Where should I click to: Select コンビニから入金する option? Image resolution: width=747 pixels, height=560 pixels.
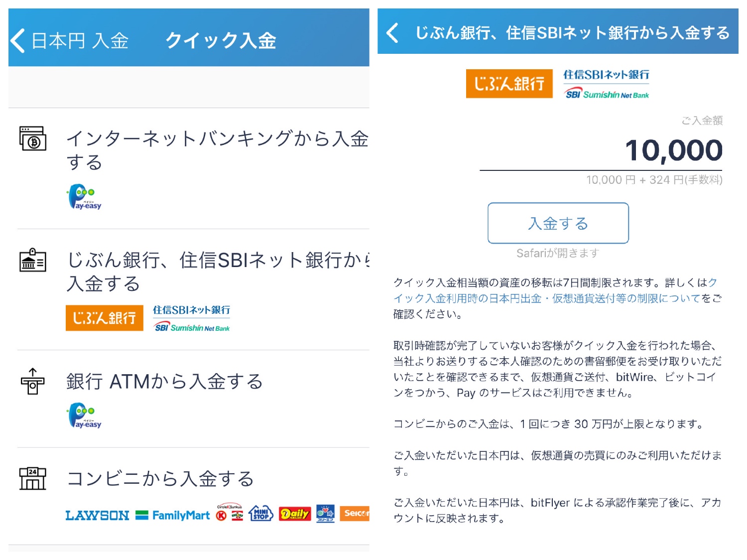click(160, 479)
